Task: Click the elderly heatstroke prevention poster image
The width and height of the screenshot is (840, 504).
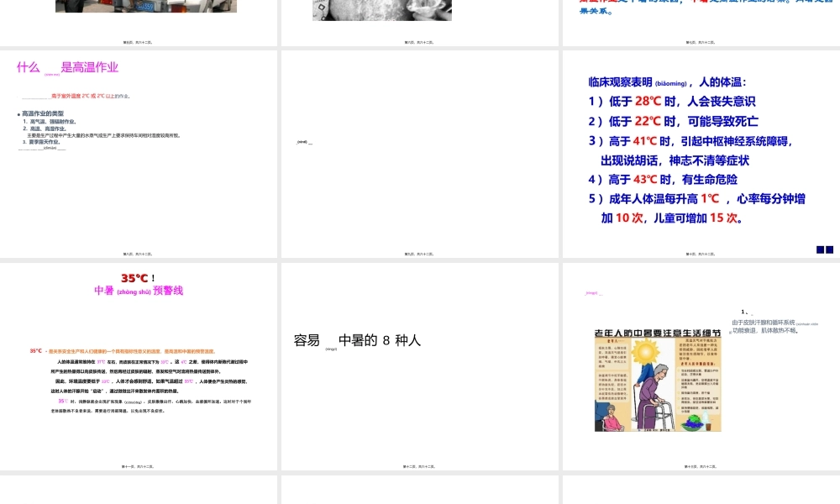Action: pos(659,378)
